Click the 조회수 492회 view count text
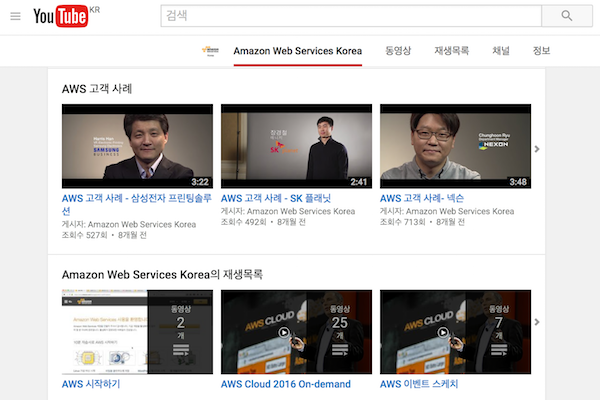This screenshot has width=600, height=400. 244,222
